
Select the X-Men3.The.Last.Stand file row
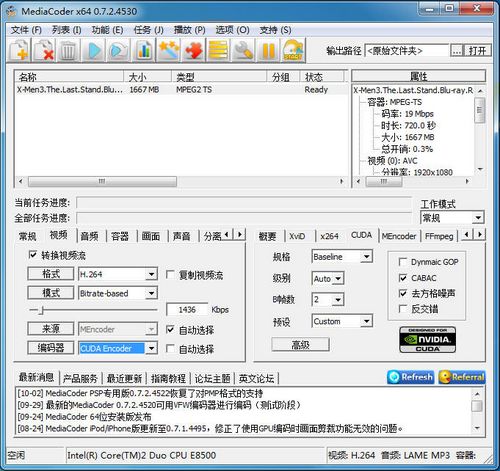tap(181, 89)
